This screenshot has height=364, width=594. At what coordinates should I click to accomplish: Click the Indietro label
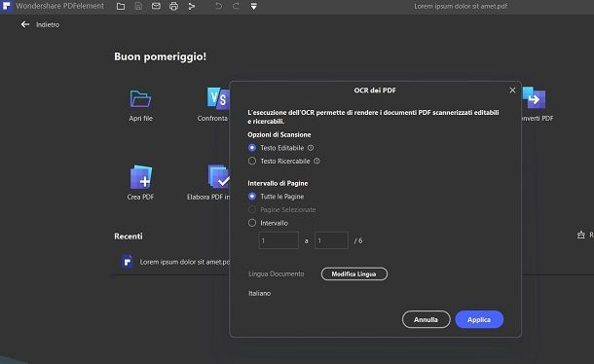(x=48, y=24)
